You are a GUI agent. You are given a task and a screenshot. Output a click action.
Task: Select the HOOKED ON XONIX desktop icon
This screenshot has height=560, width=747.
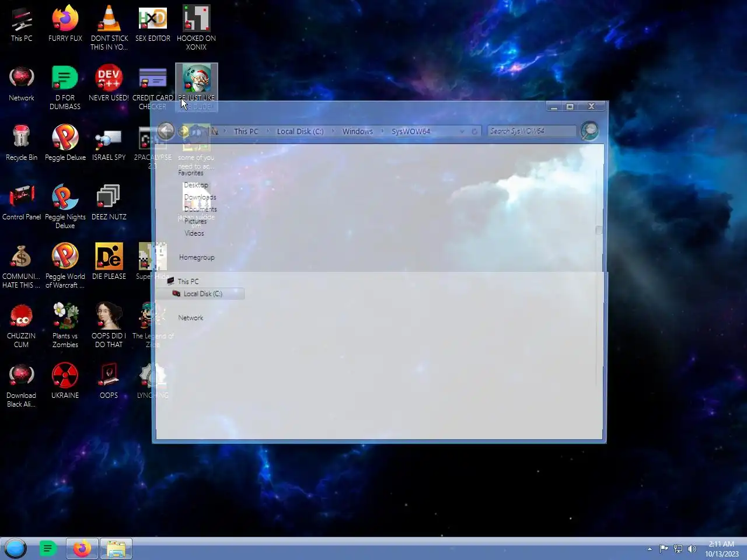196,27
